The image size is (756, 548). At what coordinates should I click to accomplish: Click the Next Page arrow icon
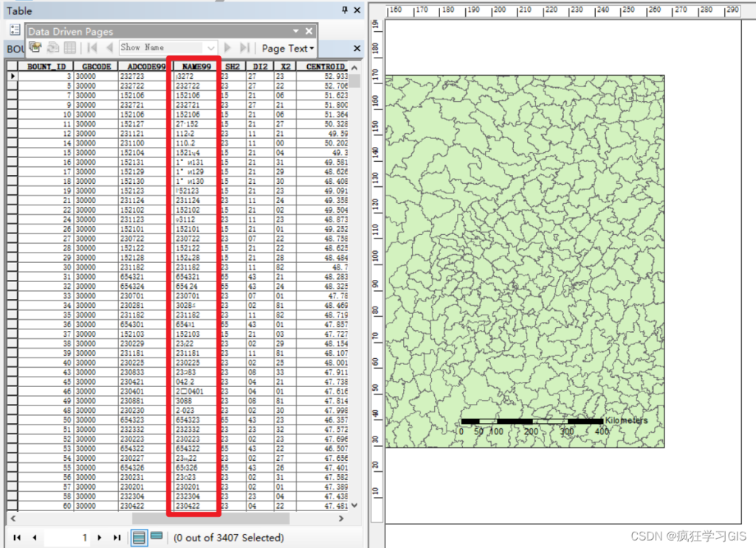pos(227,47)
